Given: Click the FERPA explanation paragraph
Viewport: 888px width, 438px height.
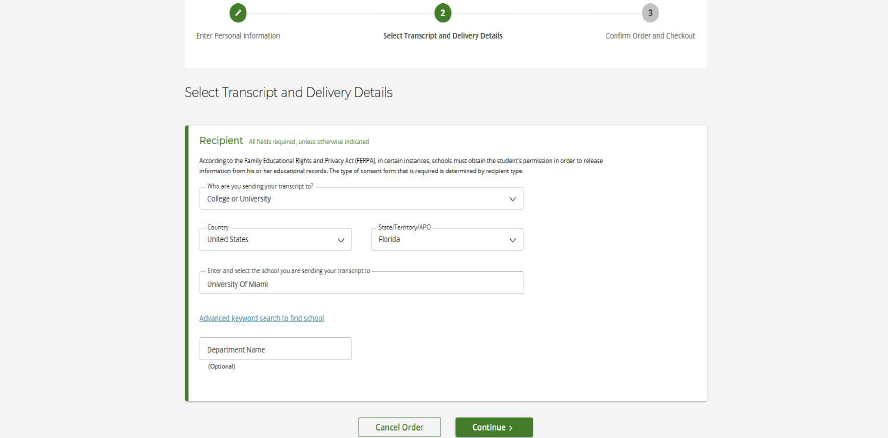Looking at the screenshot, I should pyautogui.click(x=401, y=165).
